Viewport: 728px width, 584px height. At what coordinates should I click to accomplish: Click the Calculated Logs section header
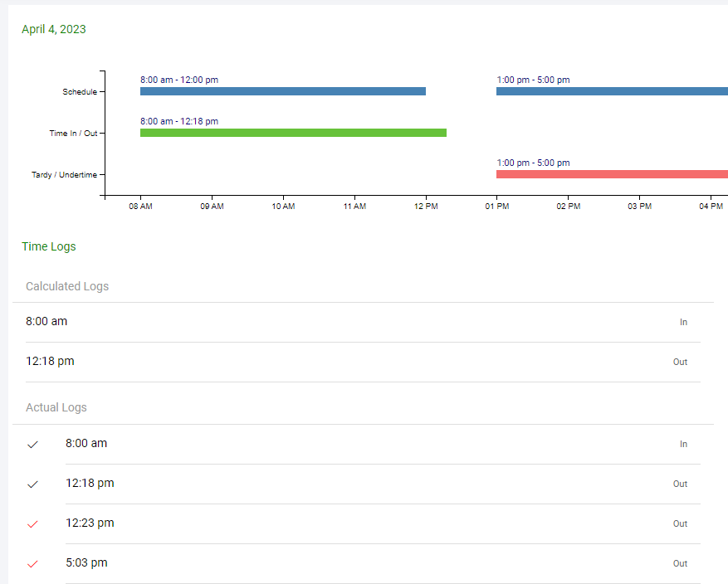point(67,286)
